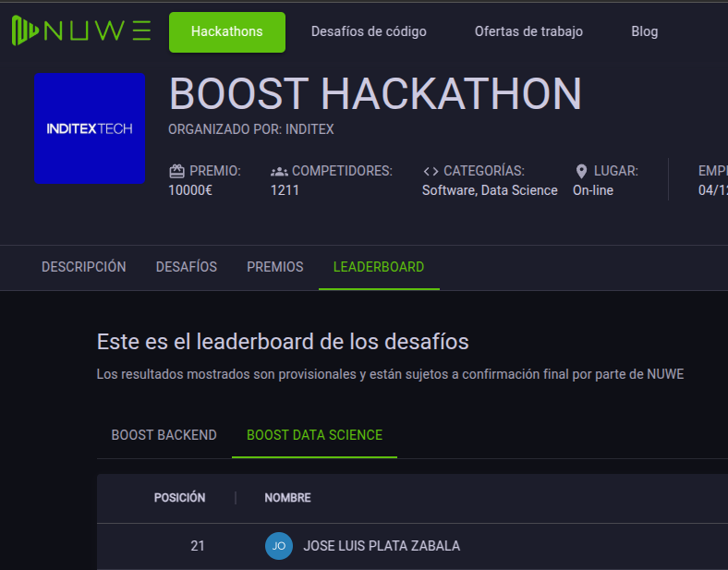Click the NUWE logo
Viewport: 728px width, 570px height.
[x=81, y=30]
